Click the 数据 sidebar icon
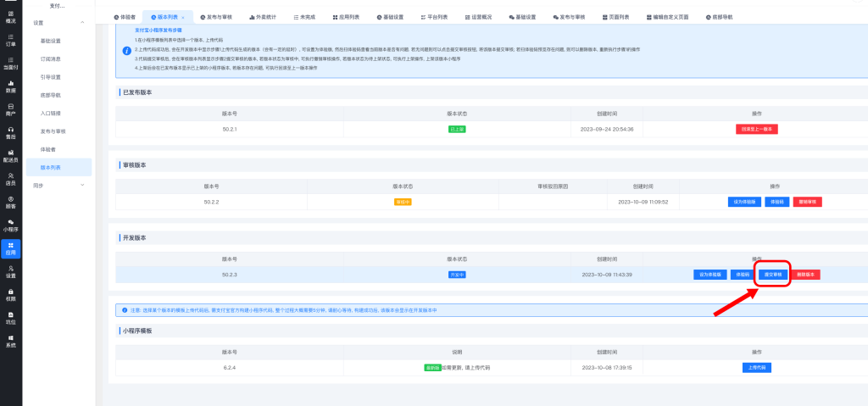Image resolution: width=868 pixels, height=406 pixels. point(11,86)
